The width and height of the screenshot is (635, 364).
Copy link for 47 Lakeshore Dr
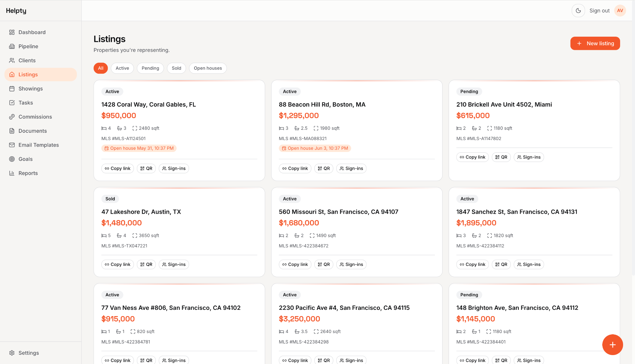click(x=117, y=265)
